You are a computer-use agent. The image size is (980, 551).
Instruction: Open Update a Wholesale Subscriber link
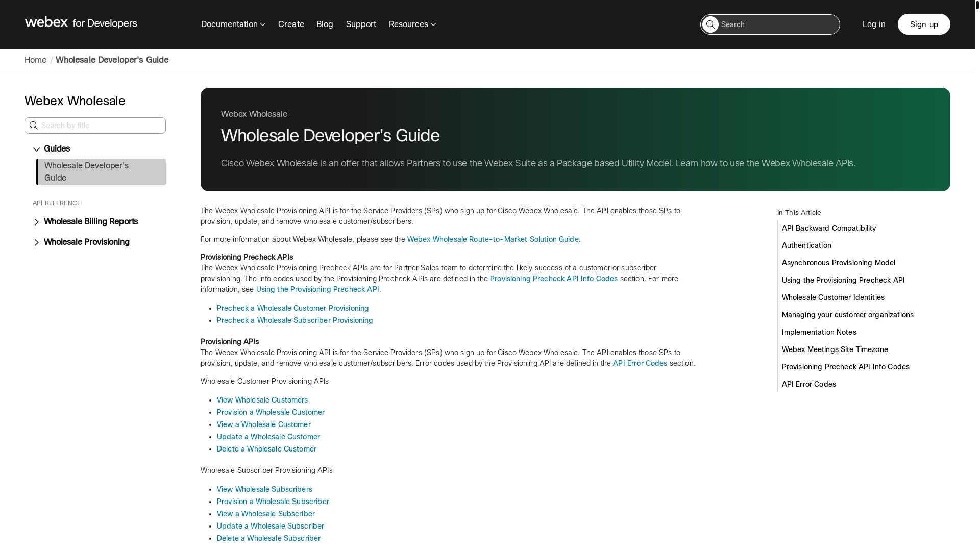270,526
